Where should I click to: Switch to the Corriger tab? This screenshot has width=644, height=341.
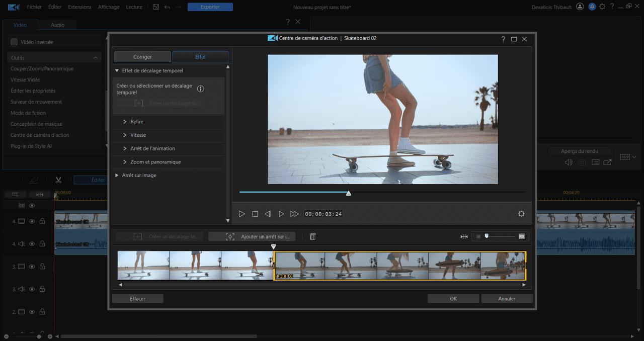pos(142,56)
